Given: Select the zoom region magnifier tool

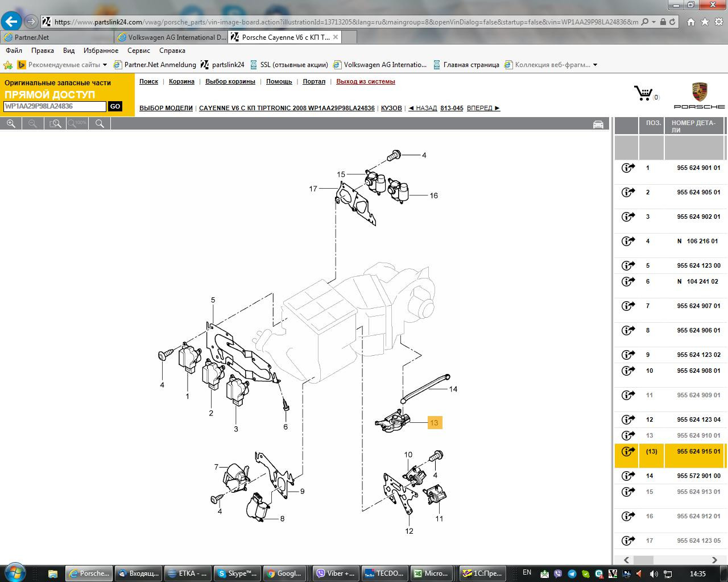Looking at the screenshot, I should tap(55, 123).
